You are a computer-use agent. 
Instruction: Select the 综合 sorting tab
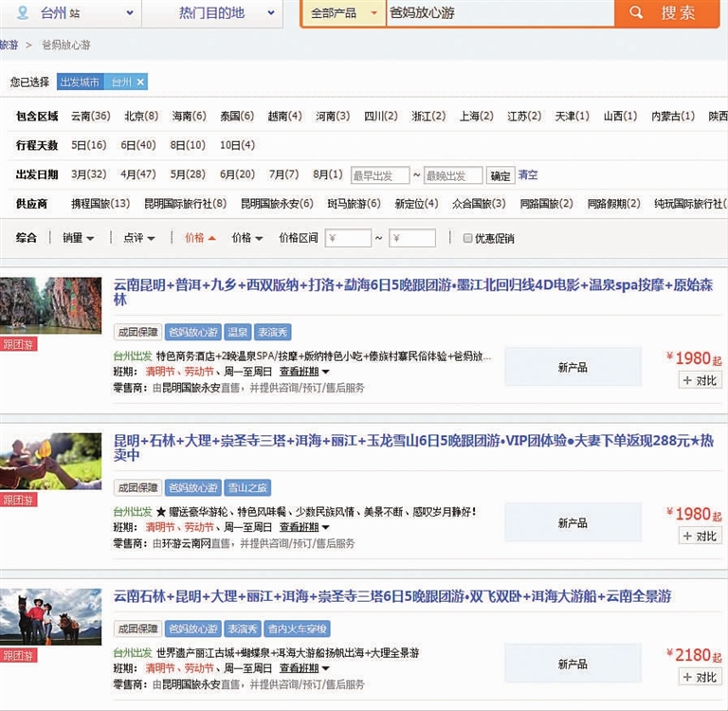tap(27, 238)
